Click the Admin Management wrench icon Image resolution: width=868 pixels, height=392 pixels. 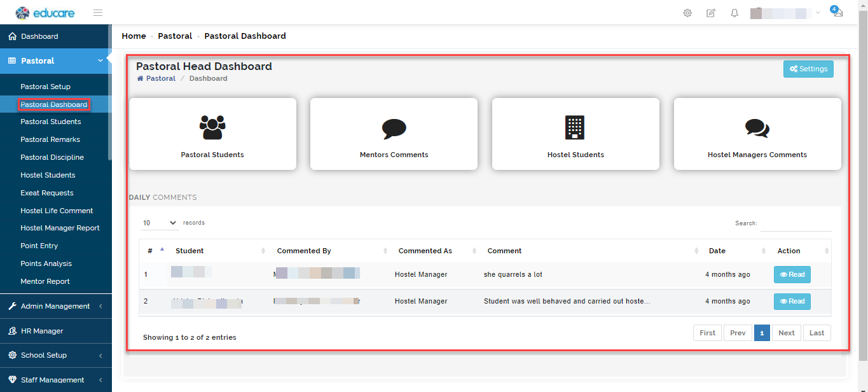click(x=12, y=306)
